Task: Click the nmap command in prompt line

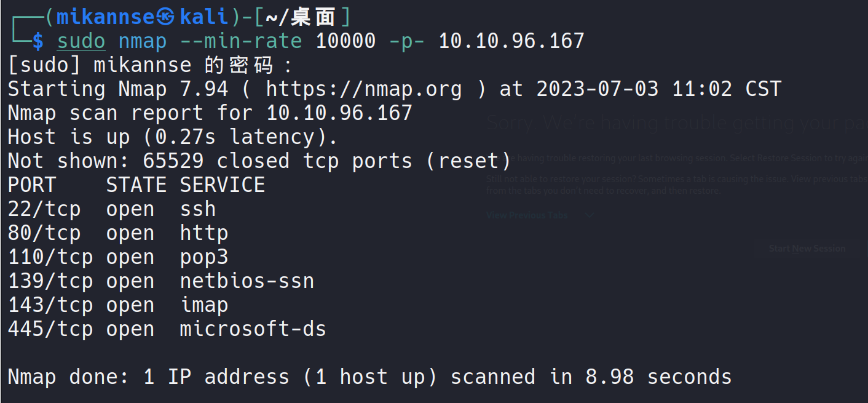Action: pos(142,41)
